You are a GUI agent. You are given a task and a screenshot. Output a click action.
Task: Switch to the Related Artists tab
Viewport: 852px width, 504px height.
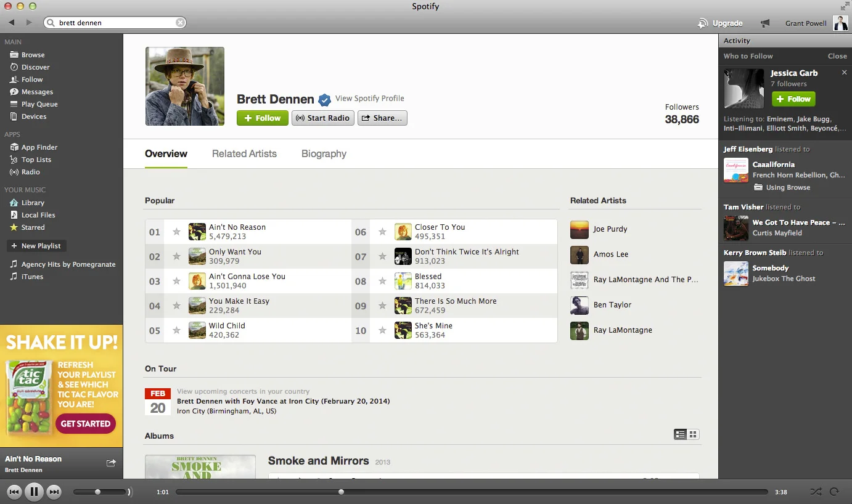pyautogui.click(x=244, y=154)
